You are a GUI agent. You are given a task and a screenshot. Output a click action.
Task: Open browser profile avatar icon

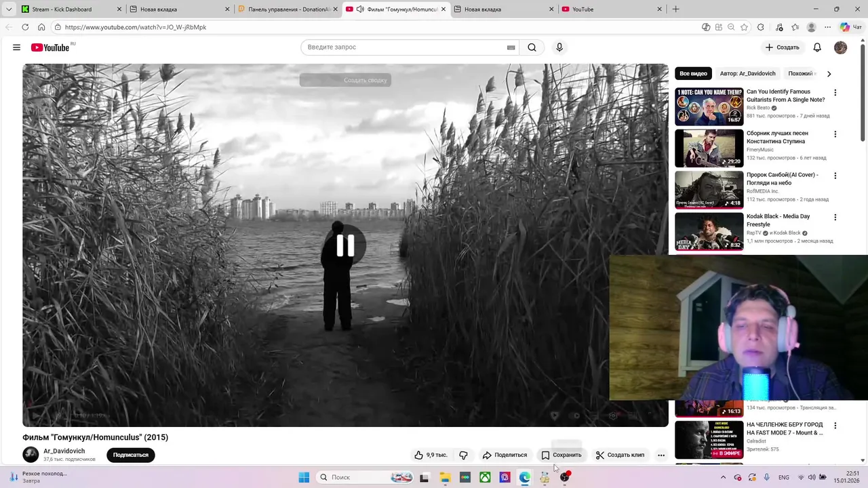[811, 27]
